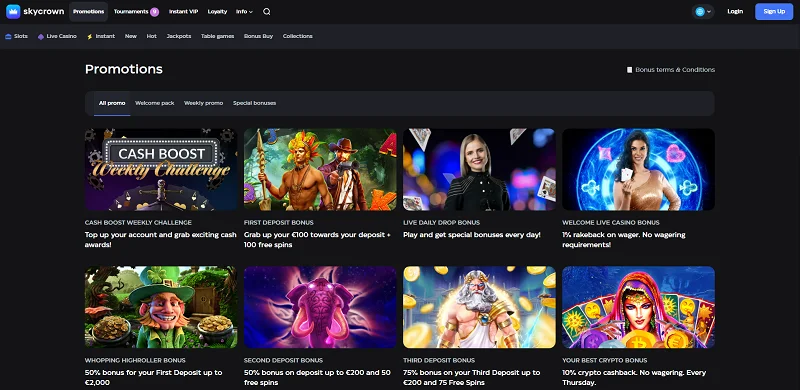Open the Live Daily Drop Bonus thumbnail
Viewport: 800px width, 390px height.
coord(480,169)
